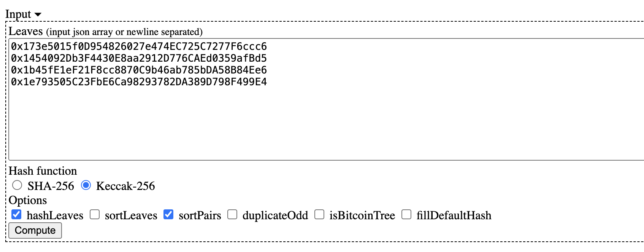
Task: Click the leaf line starting with 0x173e5015
Action: point(139,46)
